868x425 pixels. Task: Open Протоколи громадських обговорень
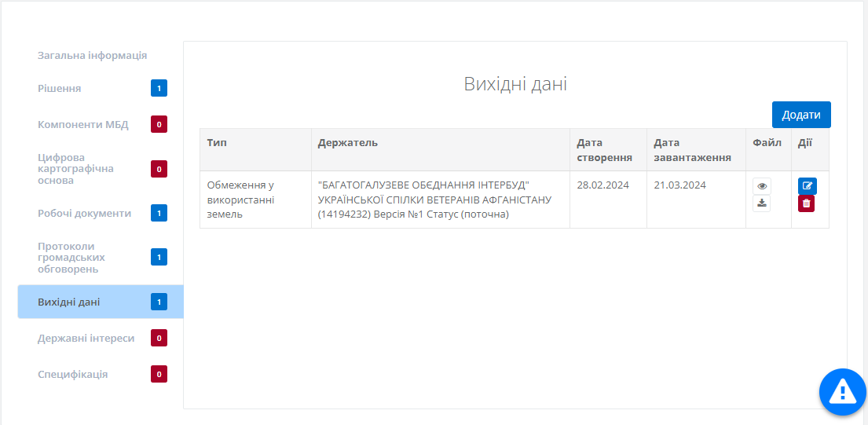click(x=73, y=257)
